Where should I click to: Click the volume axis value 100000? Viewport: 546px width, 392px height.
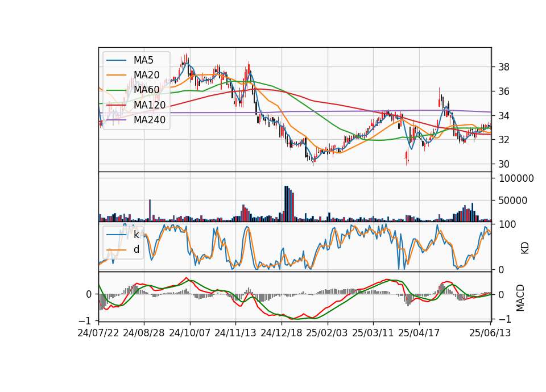pos(516,178)
